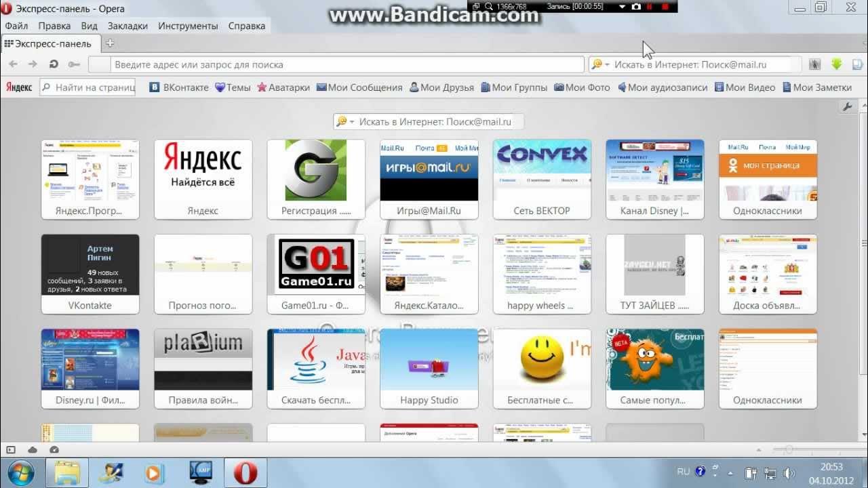Open Windows Explorer from the taskbar

click(x=67, y=472)
